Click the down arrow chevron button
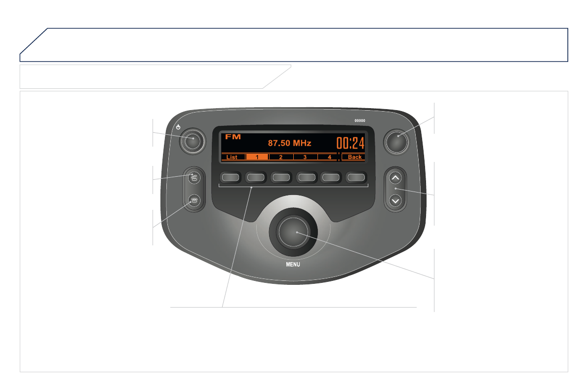This screenshot has height=392, width=588. (395, 200)
